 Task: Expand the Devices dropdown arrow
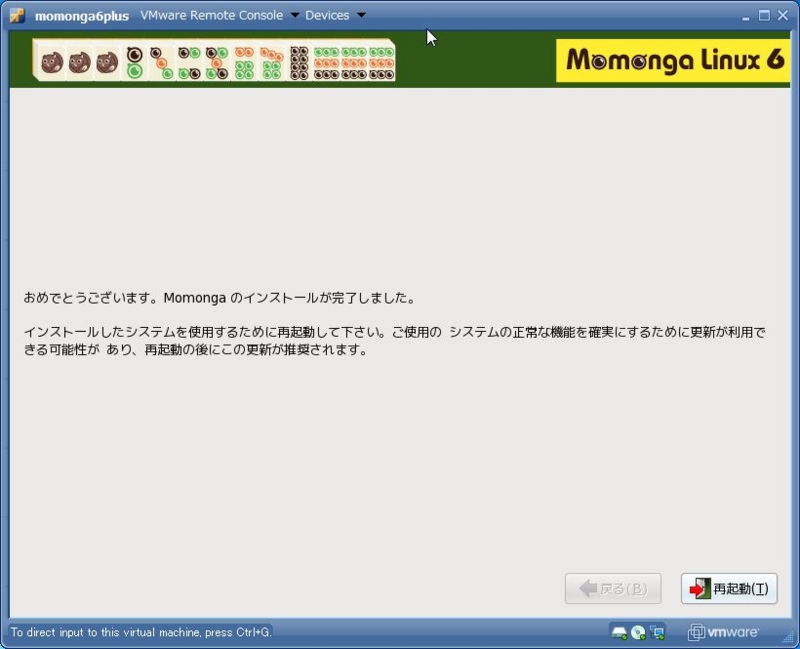tap(361, 15)
